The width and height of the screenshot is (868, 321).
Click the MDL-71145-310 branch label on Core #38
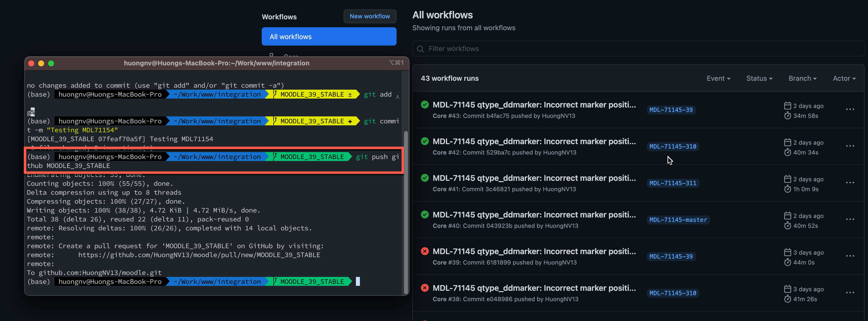pos(673,293)
